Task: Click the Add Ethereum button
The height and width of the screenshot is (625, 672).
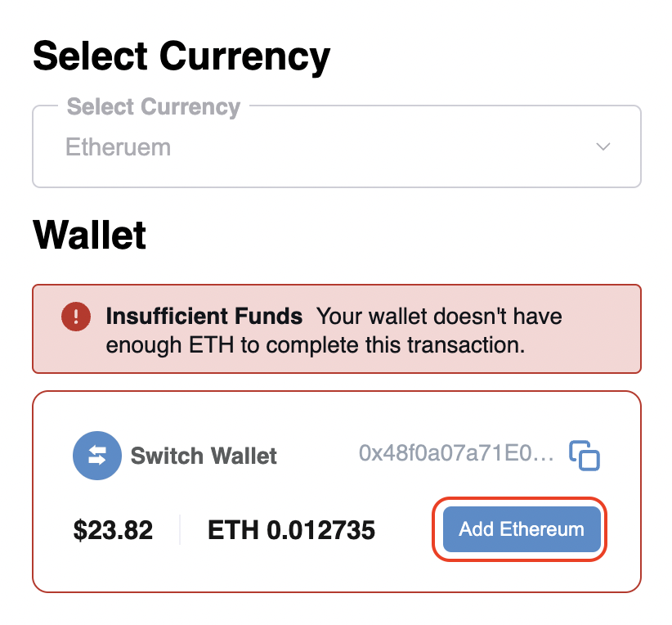Action: tap(522, 529)
